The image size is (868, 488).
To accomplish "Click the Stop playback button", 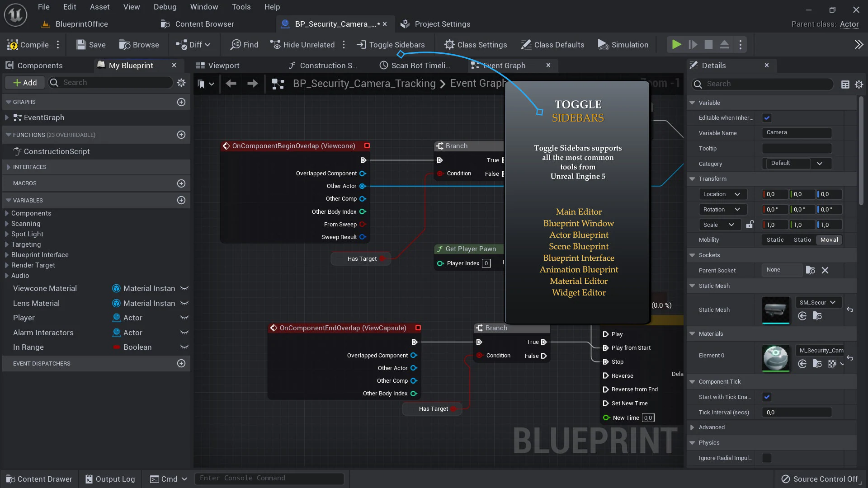I will point(709,45).
